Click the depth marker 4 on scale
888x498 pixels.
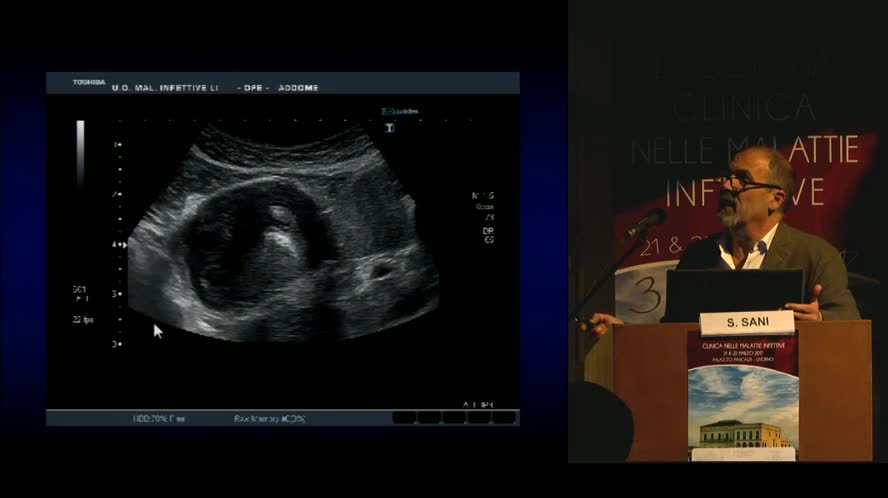point(116,244)
